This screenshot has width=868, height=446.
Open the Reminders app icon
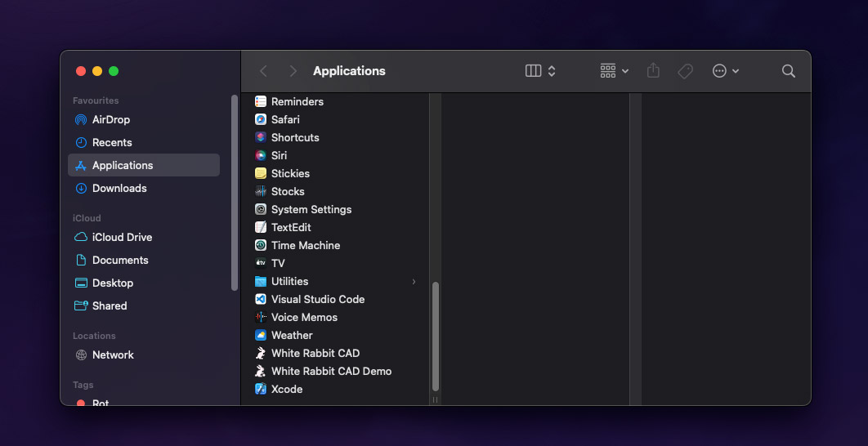(x=260, y=101)
